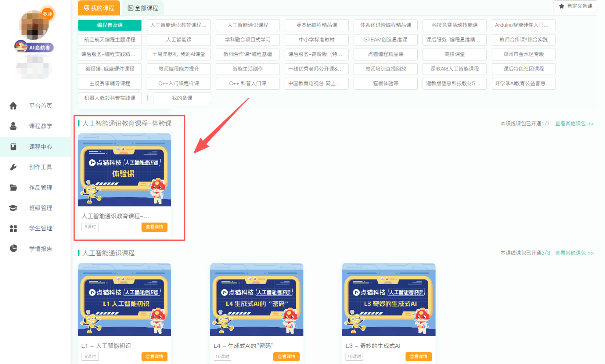Expand 查看其他课包 for 人工智能通识教育课程-体验课
Image resolution: width=605 pixels, height=364 pixels.
click(574, 124)
